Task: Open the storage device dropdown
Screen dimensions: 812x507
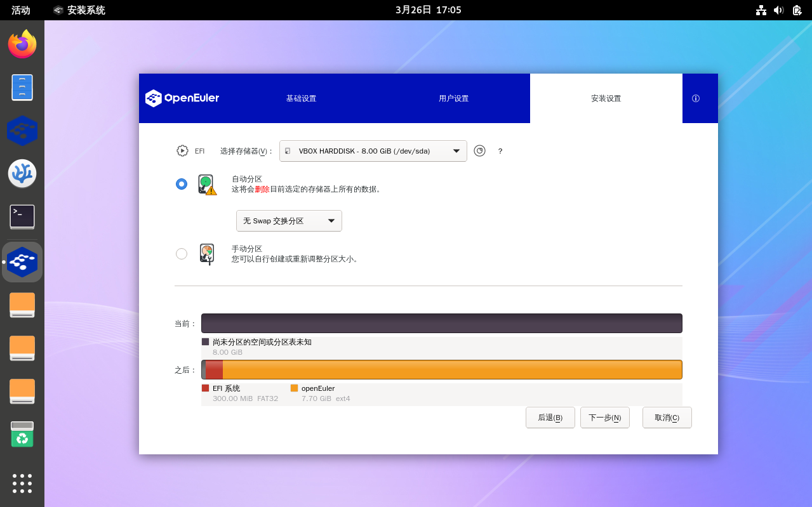Action: [x=373, y=151]
